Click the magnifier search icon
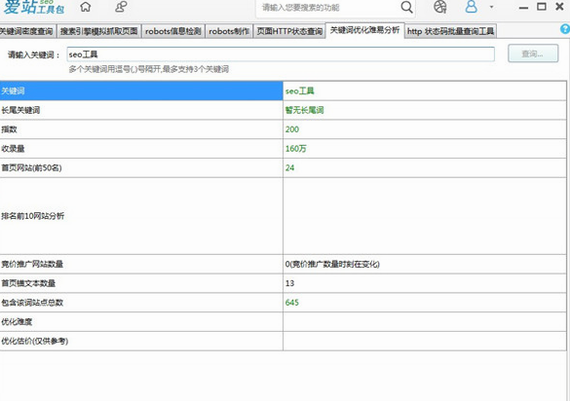 407,7
